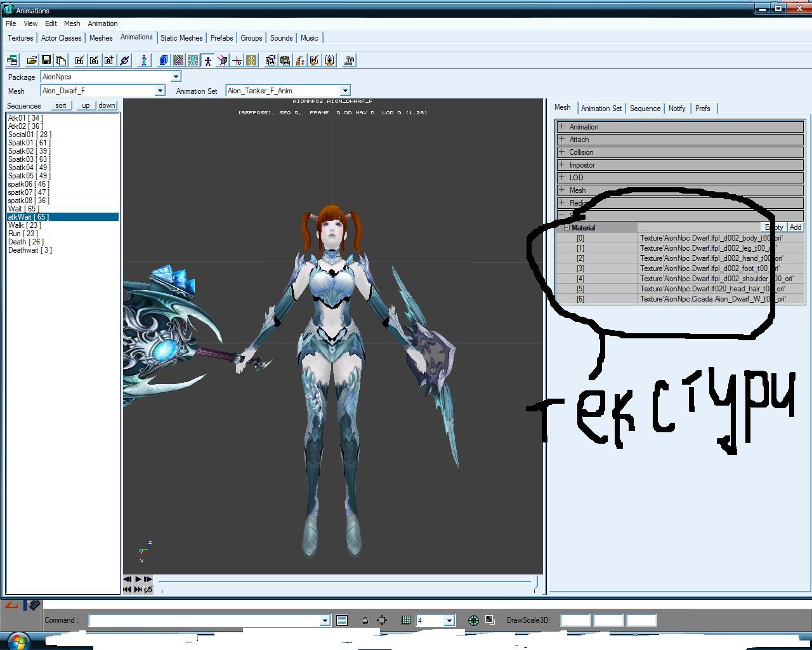Open the Notify properties tab
The image size is (812, 650).
tap(677, 109)
